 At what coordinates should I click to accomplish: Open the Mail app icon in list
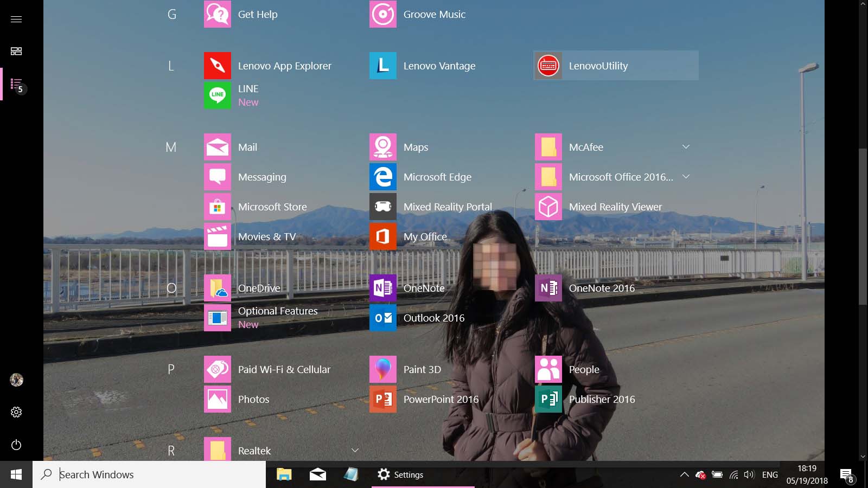pyautogui.click(x=218, y=147)
